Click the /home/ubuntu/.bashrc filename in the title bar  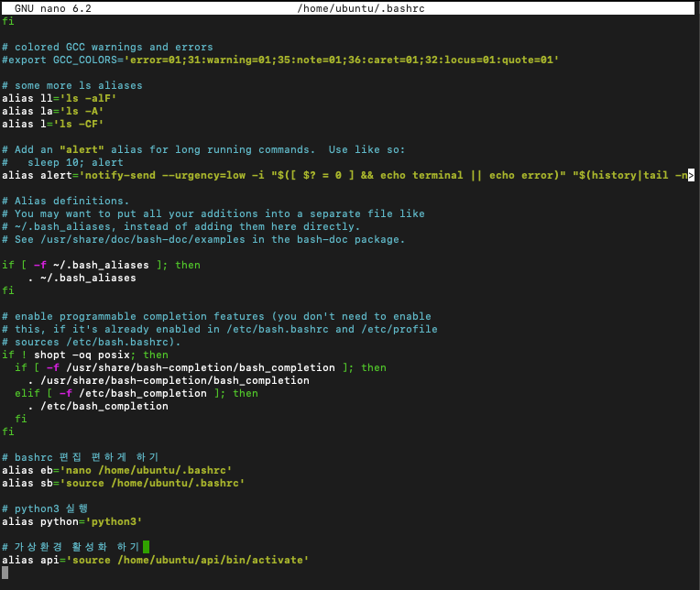coord(361,8)
